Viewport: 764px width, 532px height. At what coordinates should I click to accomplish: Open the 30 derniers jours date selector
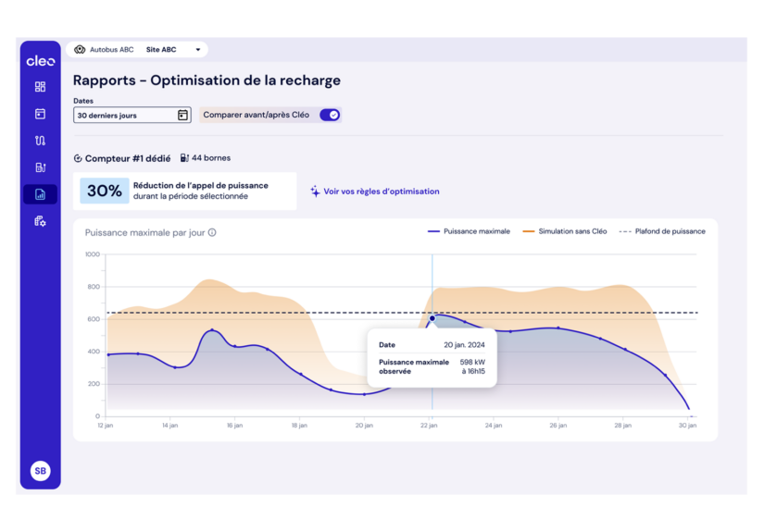coord(125,116)
